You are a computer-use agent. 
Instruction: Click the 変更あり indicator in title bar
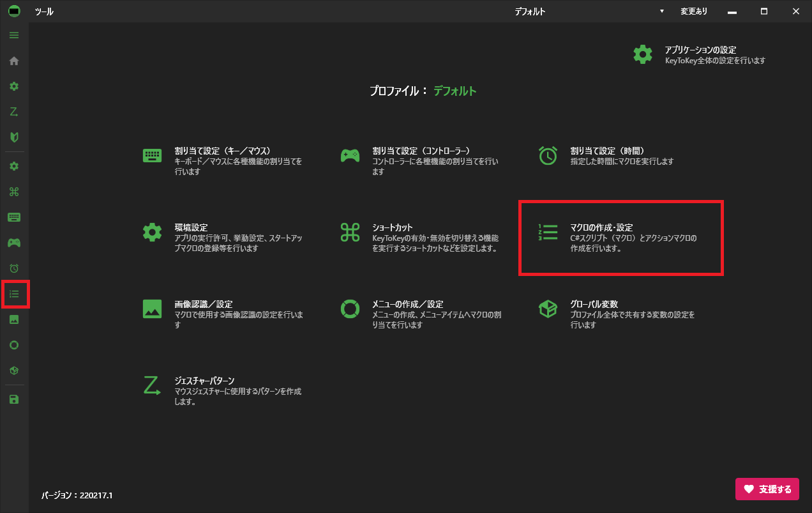tap(694, 11)
